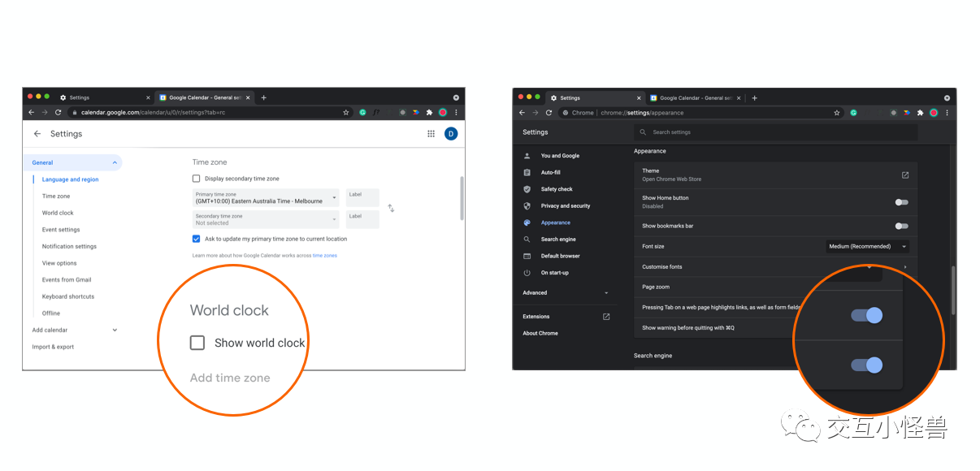The height and width of the screenshot is (471, 980).
Task: Select the Settings tab in the dark Chrome window
Action: click(x=594, y=98)
